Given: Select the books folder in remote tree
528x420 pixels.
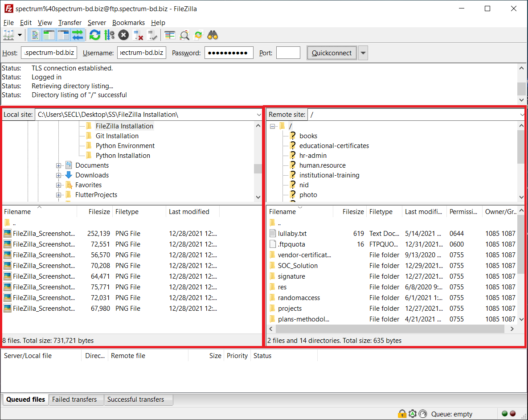Looking at the screenshot, I should [308, 136].
